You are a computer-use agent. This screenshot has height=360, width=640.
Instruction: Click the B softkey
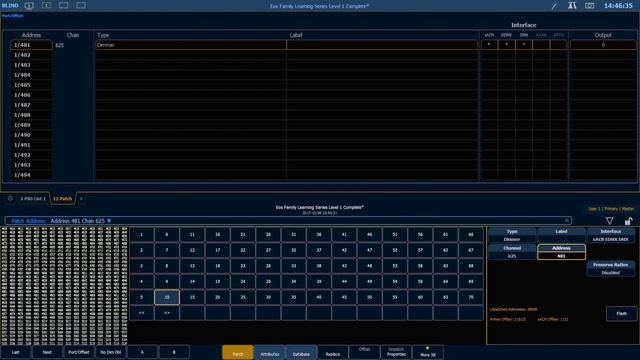(x=174, y=352)
